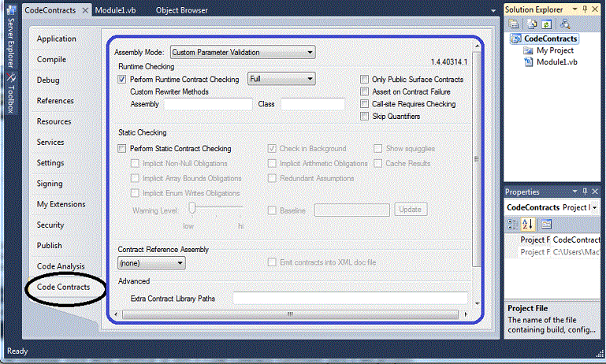606x364 pixels.
Task: Open Solution Explorer window position dropdown arrow
Action: click(574, 9)
